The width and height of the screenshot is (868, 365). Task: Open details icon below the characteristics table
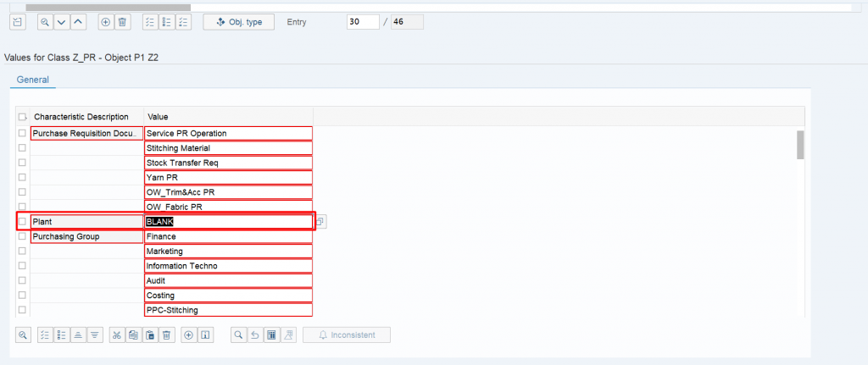23,335
